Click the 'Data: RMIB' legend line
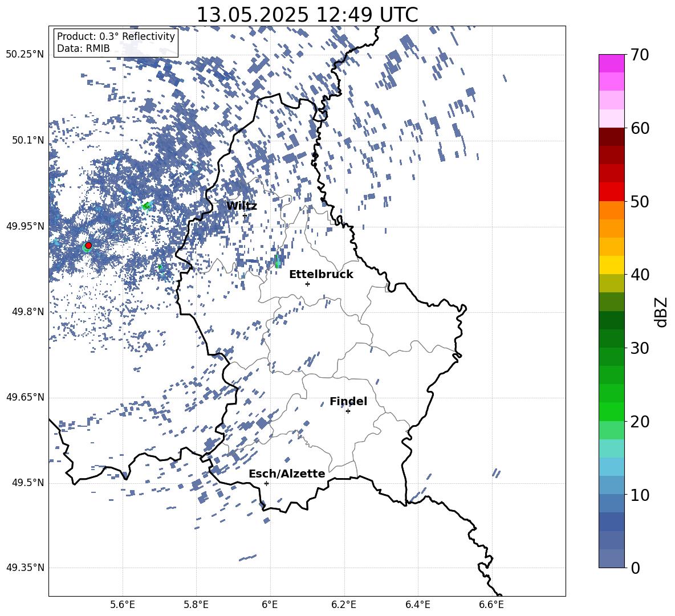Screen dimensions: 675x616 pos(83,48)
